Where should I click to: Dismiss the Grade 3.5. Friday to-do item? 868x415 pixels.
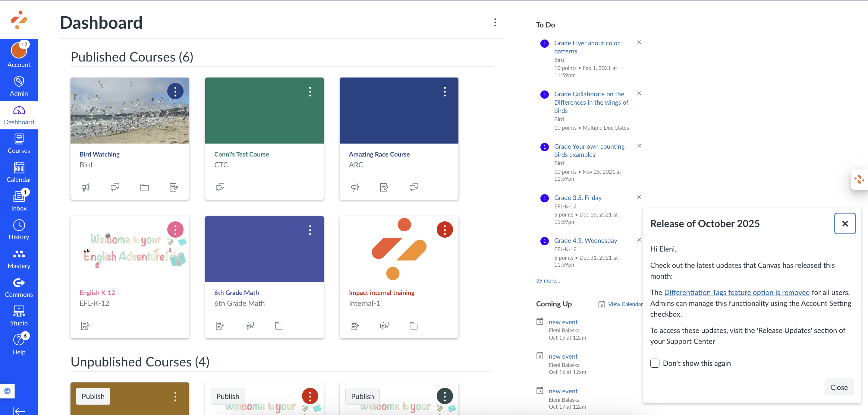[x=639, y=197]
